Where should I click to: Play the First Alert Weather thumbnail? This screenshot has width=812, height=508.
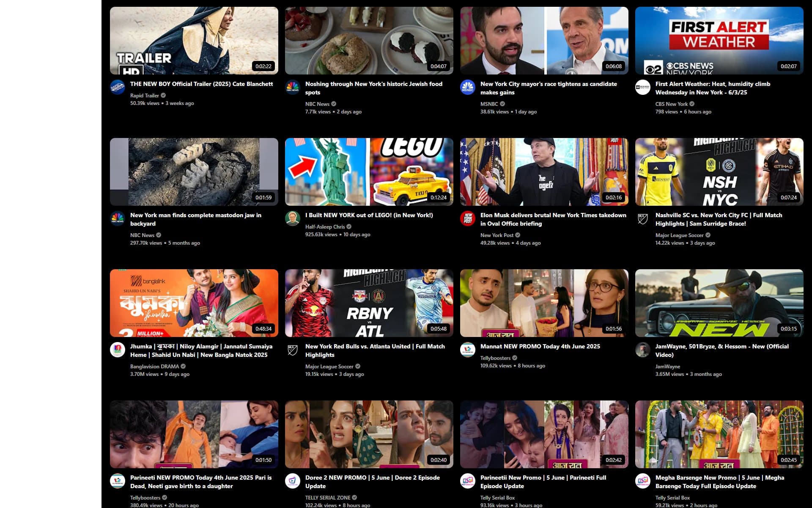point(719,41)
